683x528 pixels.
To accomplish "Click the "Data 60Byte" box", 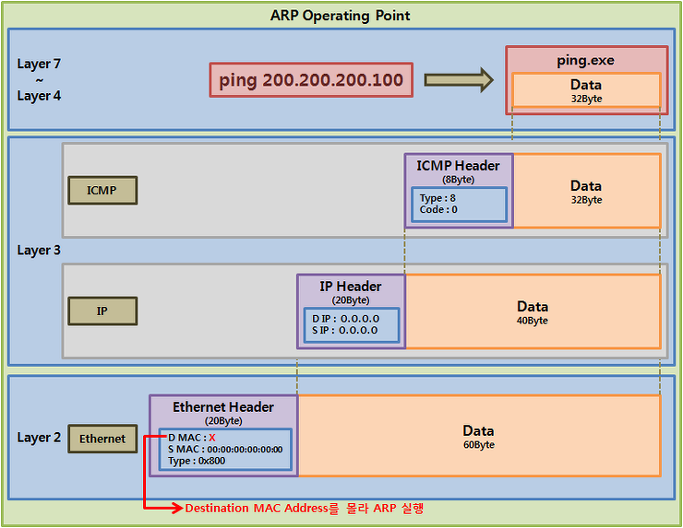I will click(x=479, y=436).
